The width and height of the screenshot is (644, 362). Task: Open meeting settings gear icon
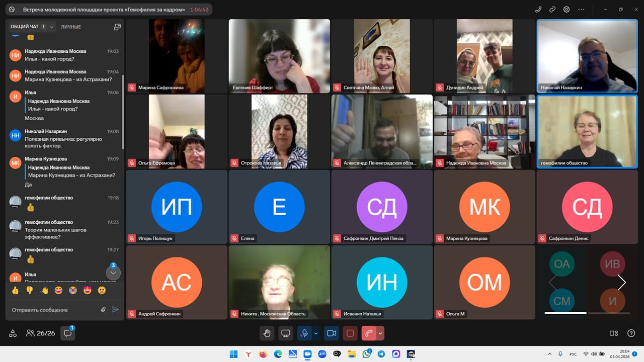click(x=567, y=9)
